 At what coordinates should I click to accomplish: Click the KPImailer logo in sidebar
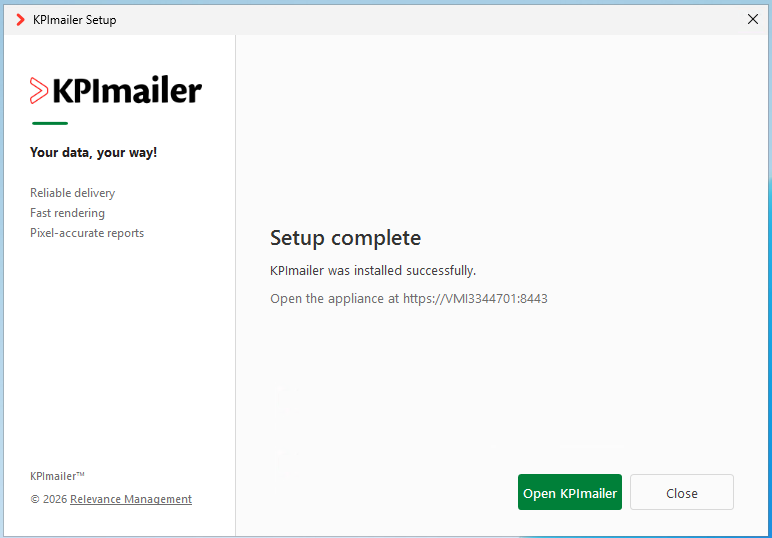[x=116, y=90]
